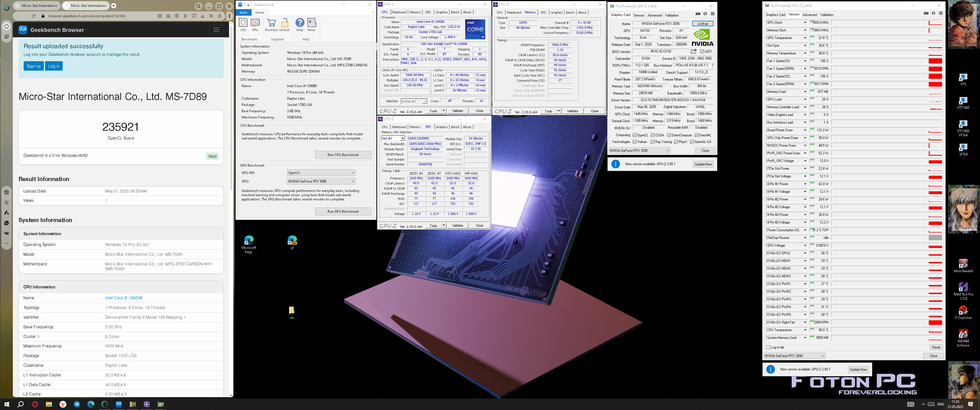Screen dimensions: 980x410
Task: Click the Log in button
Action: [54, 66]
